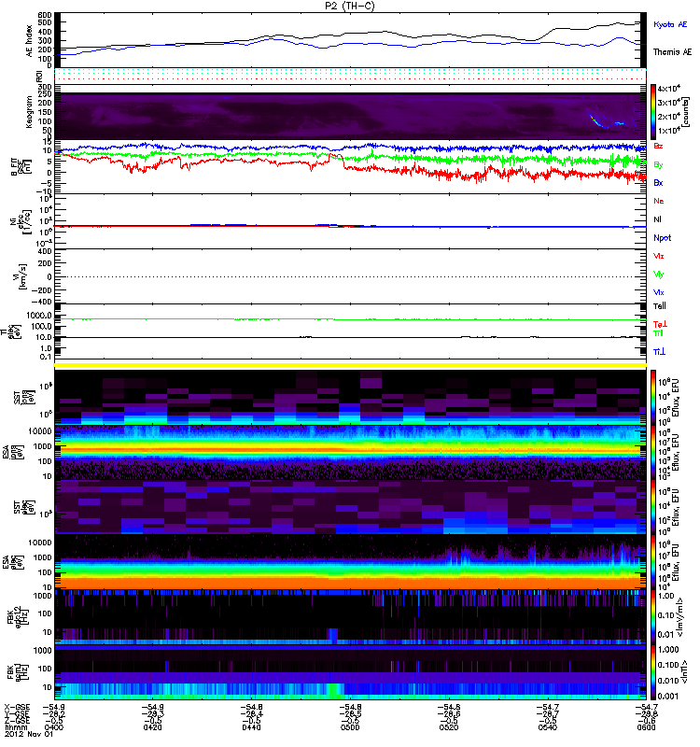
Task: Click the hhmm row label
Action: tap(15, 727)
